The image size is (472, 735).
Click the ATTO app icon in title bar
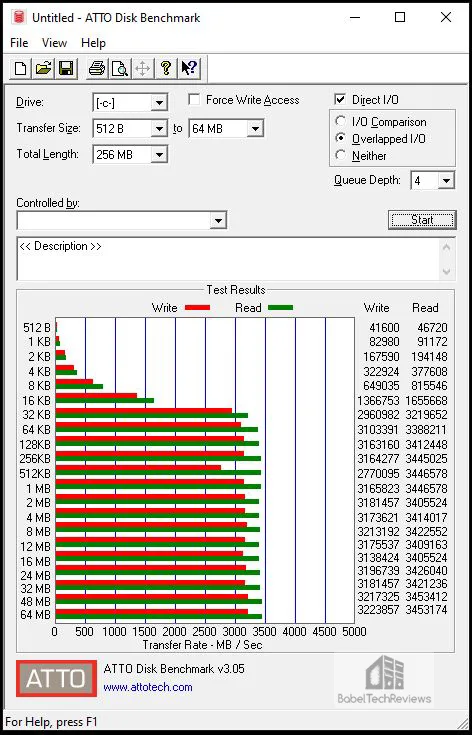[x=19, y=18]
